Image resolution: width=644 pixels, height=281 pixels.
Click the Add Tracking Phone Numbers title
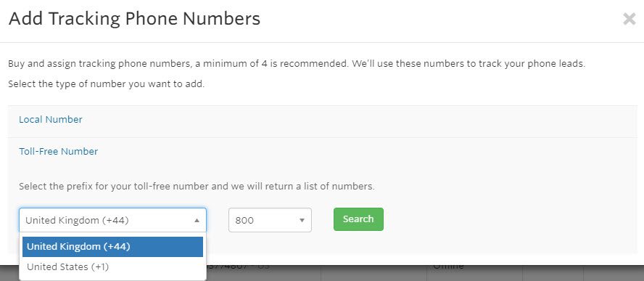pos(134,19)
